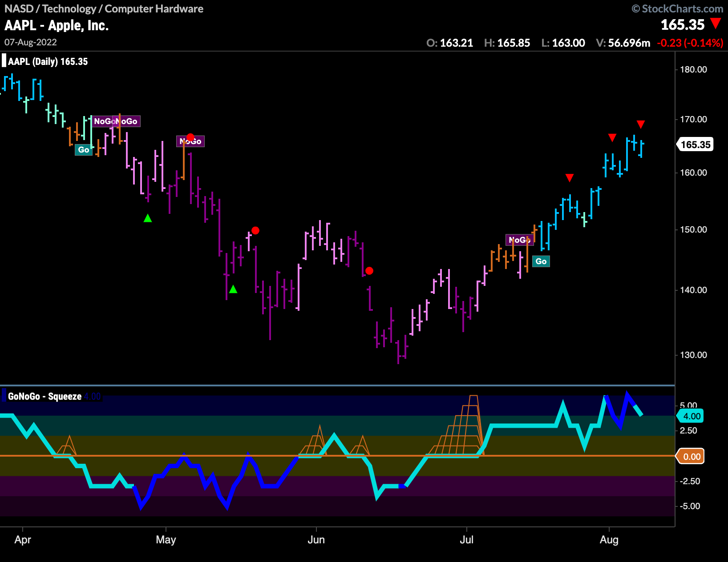Click the green up triangle in mid May
The image size is (728, 562).
(x=233, y=289)
